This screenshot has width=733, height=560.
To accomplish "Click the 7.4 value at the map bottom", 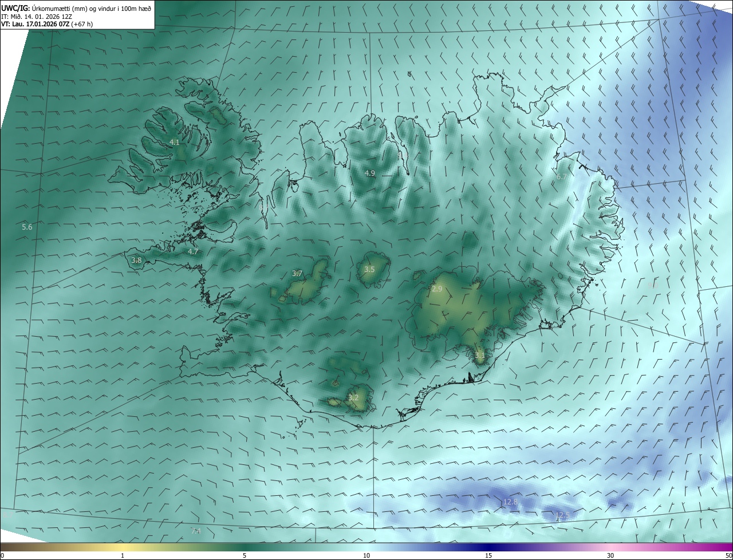I will click(196, 532).
